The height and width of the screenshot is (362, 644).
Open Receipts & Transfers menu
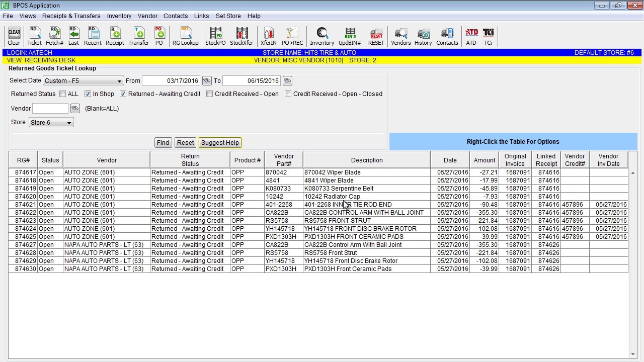[71, 16]
